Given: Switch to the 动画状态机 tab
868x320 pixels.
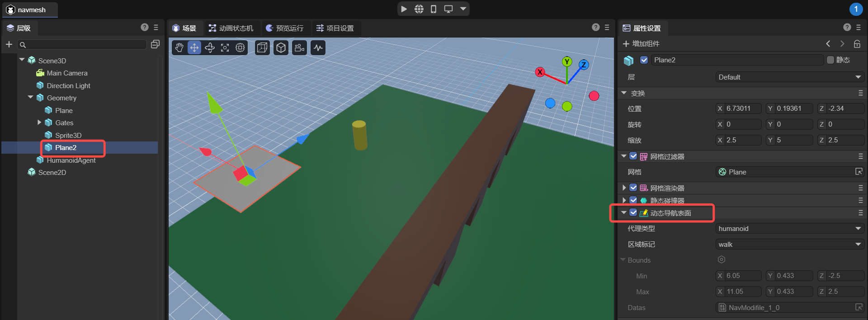Looking at the screenshot, I should pyautogui.click(x=231, y=28).
